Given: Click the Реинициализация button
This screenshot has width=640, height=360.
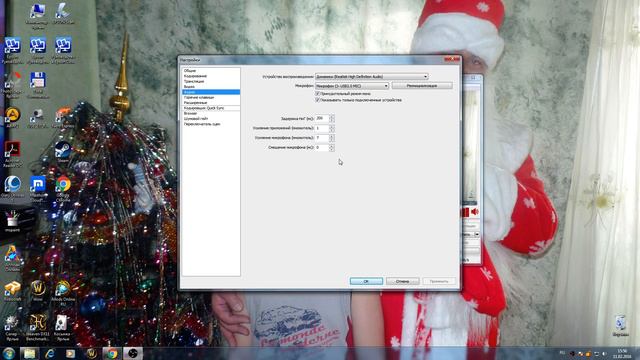Looking at the screenshot, I should coord(422,86).
